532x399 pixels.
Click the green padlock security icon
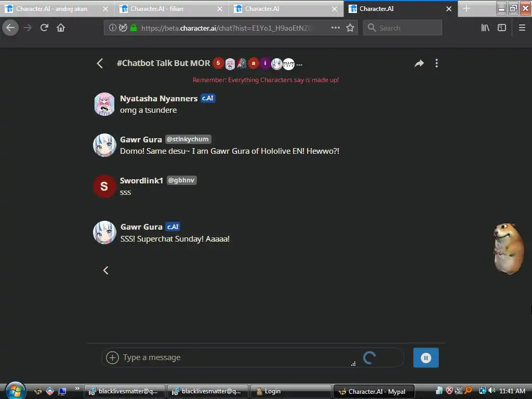(134, 28)
